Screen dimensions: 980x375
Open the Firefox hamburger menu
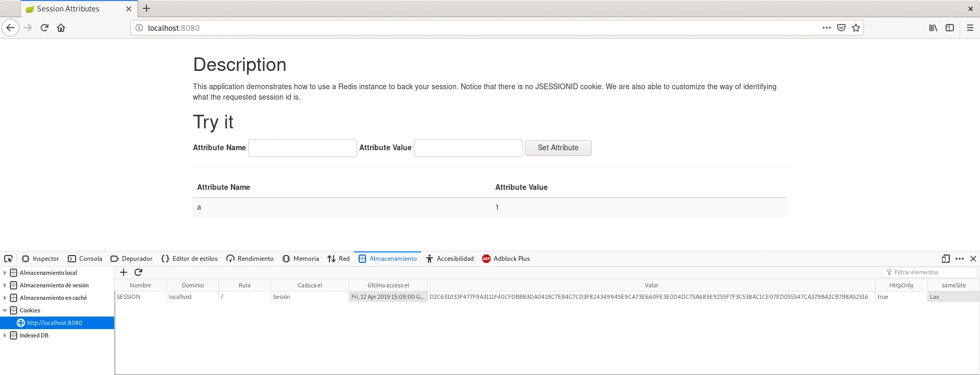tap(970, 28)
